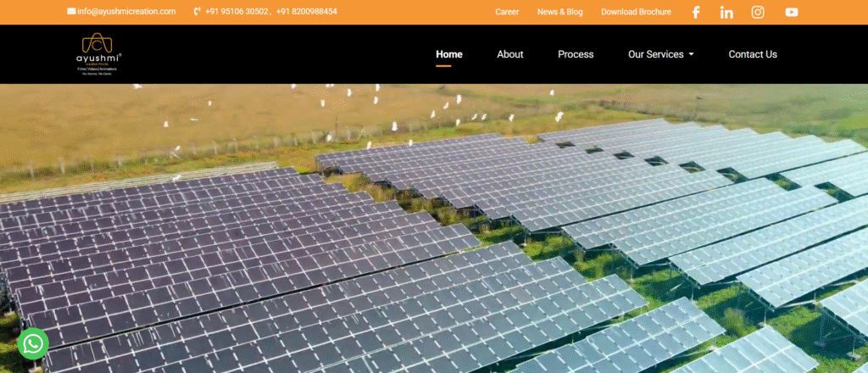
Task: Expand the Our Services dropdown arrow
Action: pos(691,54)
